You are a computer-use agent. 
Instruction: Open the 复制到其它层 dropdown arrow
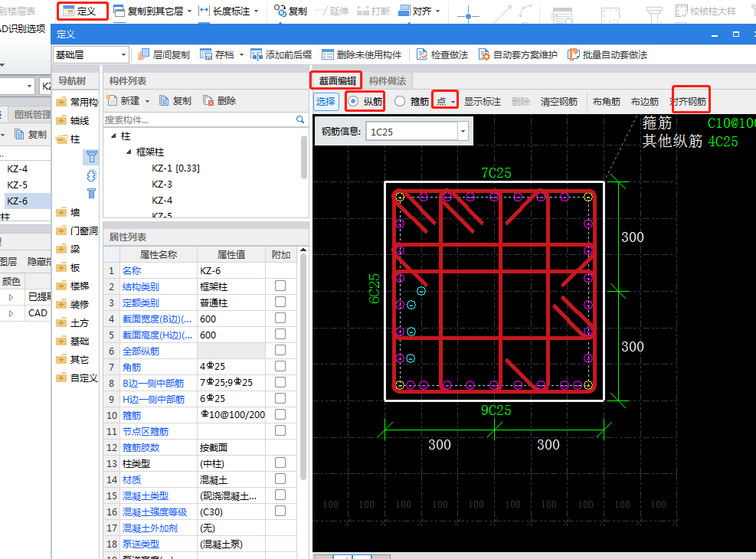189,11
